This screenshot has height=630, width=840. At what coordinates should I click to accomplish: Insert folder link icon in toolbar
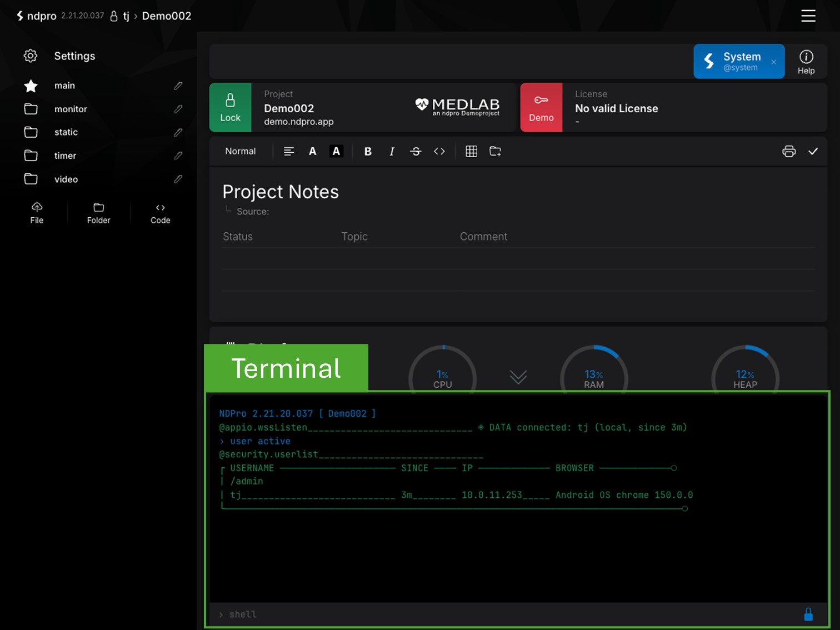click(x=495, y=151)
